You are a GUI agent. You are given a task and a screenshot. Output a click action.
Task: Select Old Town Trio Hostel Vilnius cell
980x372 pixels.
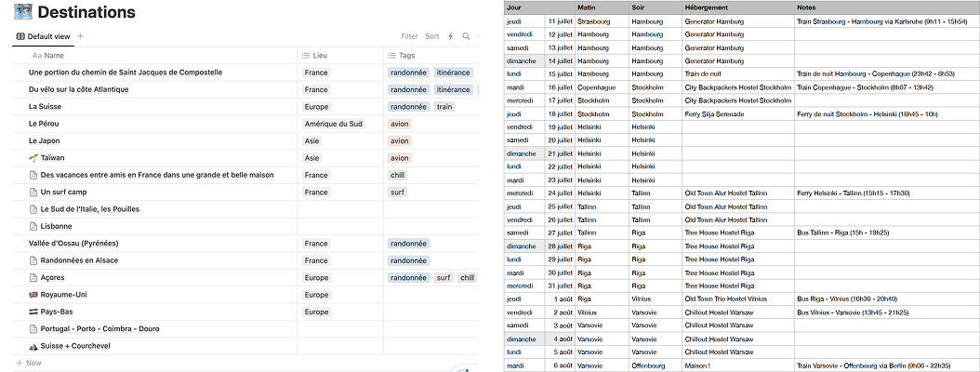tap(738, 299)
